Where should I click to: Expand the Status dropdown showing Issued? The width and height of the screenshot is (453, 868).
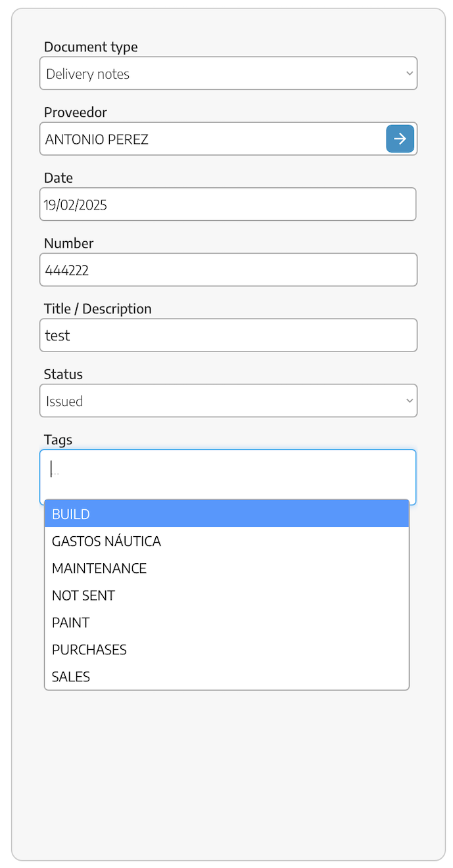[x=228, y=401]
